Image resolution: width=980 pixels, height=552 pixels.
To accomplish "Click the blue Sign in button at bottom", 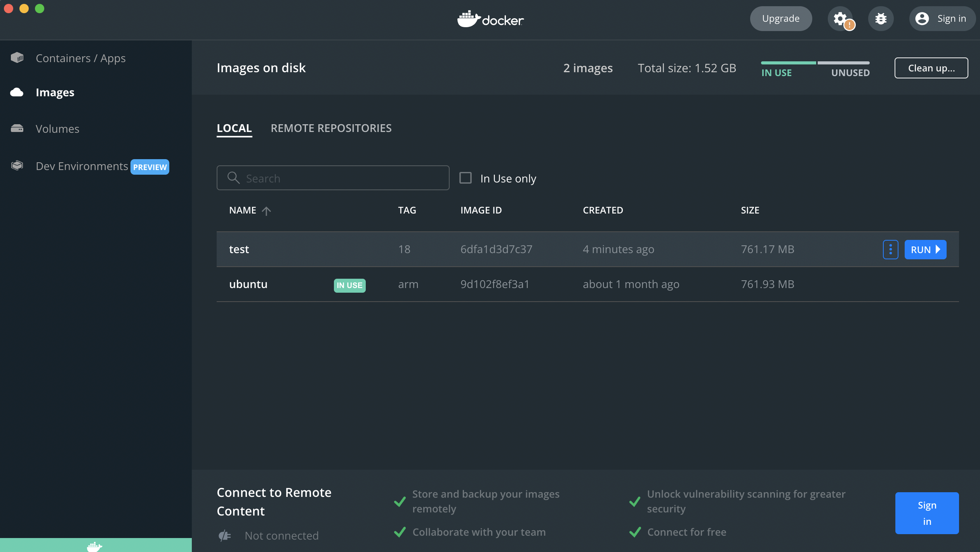I will pyautogui.click(x=927, y=513).
